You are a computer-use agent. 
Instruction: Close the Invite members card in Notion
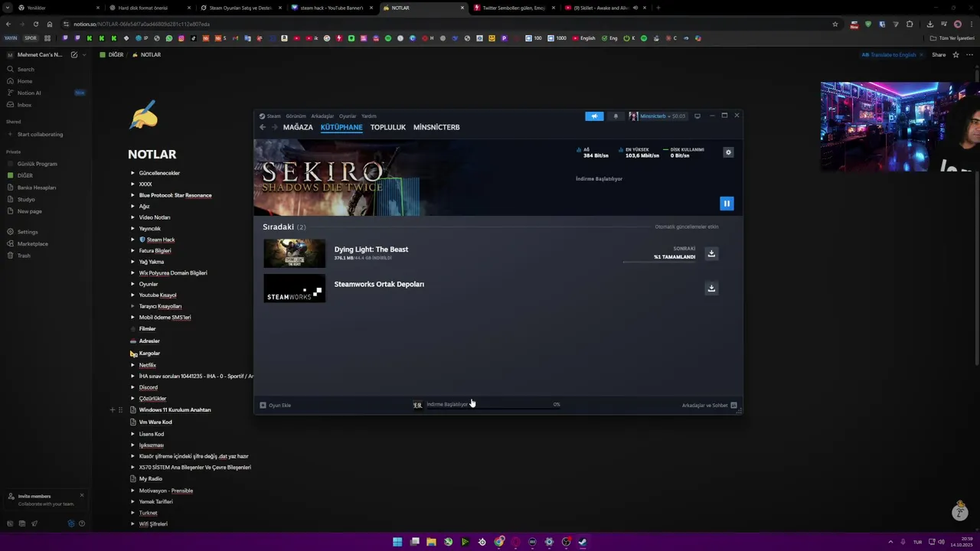[x=82, y=495]
